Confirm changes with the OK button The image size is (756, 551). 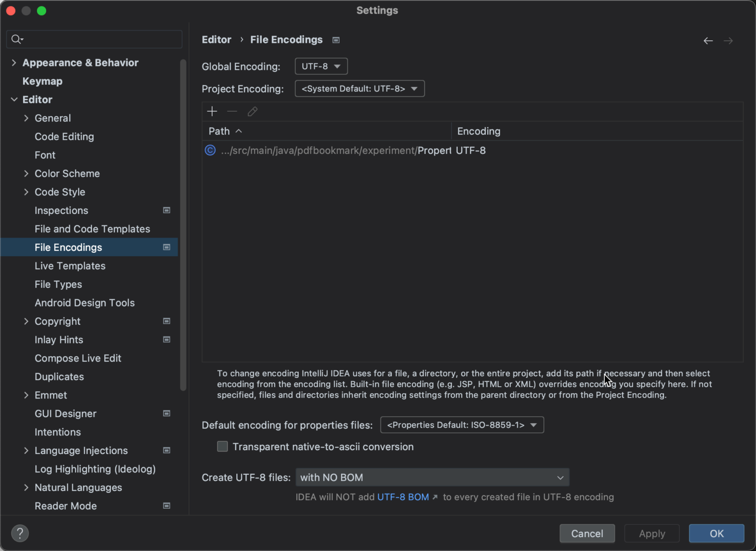[716, 533]
